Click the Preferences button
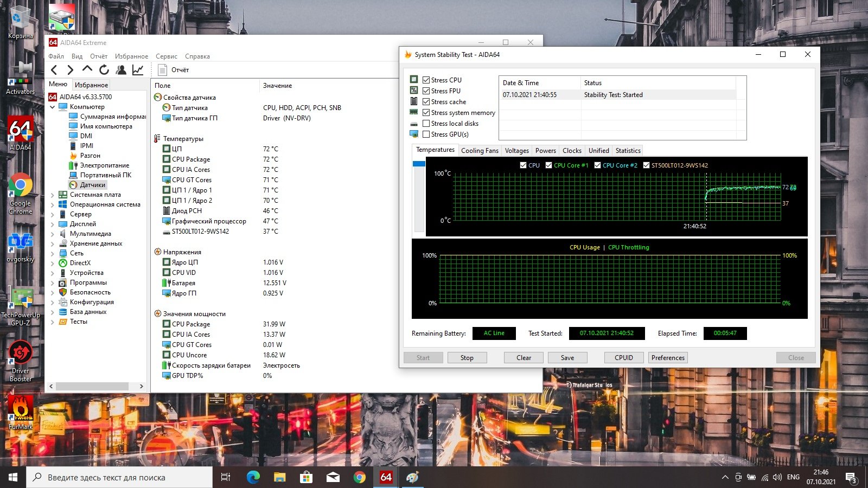Image resolution: width=868 pixels, height=488 pixels. (x=668, y=358)
